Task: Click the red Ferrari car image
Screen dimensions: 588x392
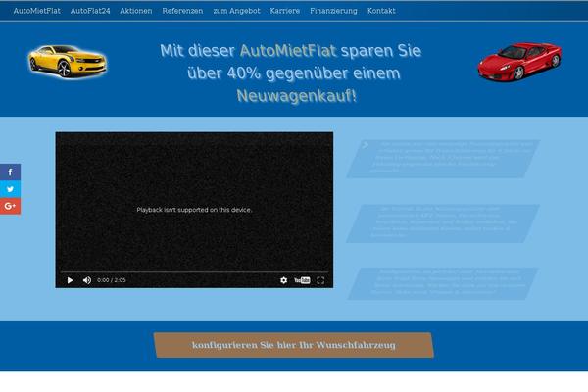Action: pos(519,61)
